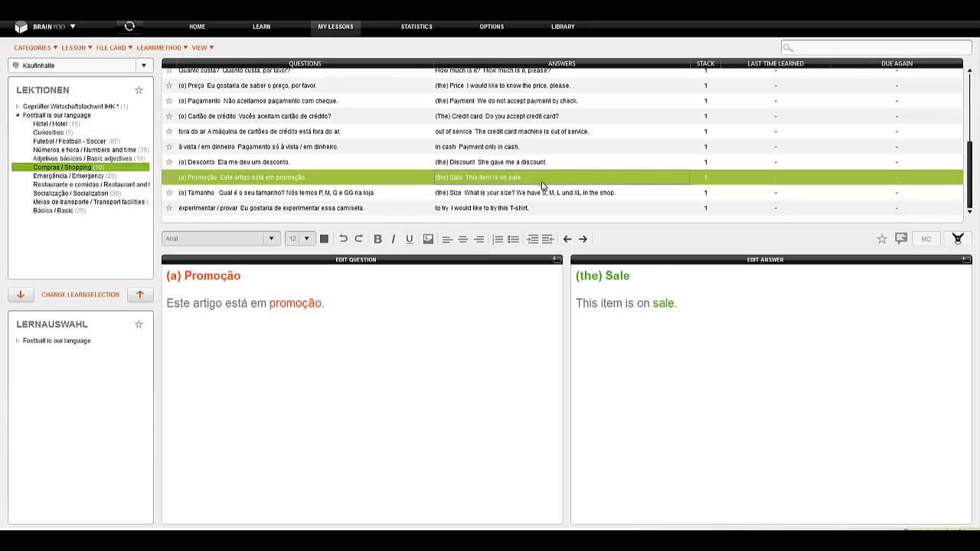
Task: Open the Options tab
Action: [x=492, y=27]
